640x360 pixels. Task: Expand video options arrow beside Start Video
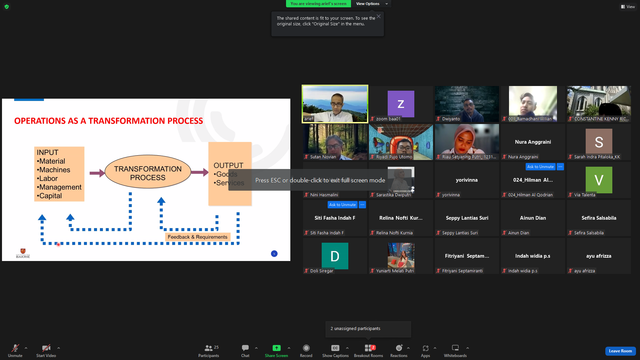(58, 348)
